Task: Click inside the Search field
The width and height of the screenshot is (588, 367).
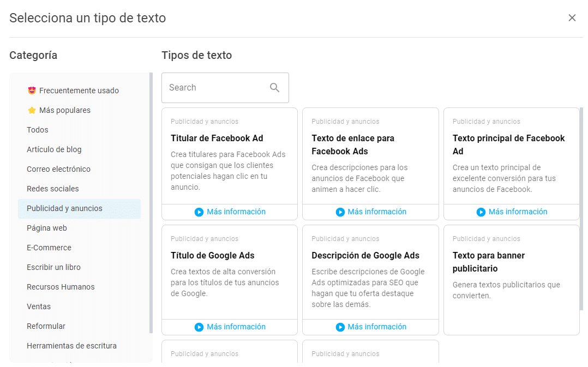Action: tap(218, 87)
